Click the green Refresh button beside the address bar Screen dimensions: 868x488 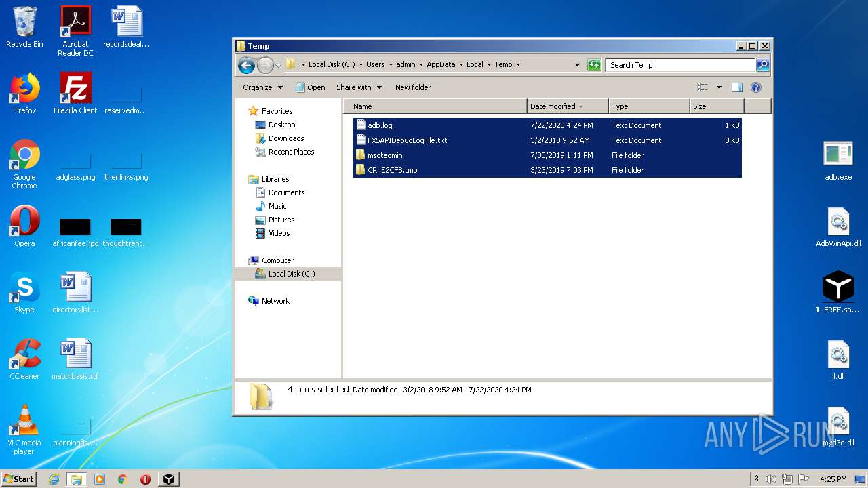click(x=594, y=65)
